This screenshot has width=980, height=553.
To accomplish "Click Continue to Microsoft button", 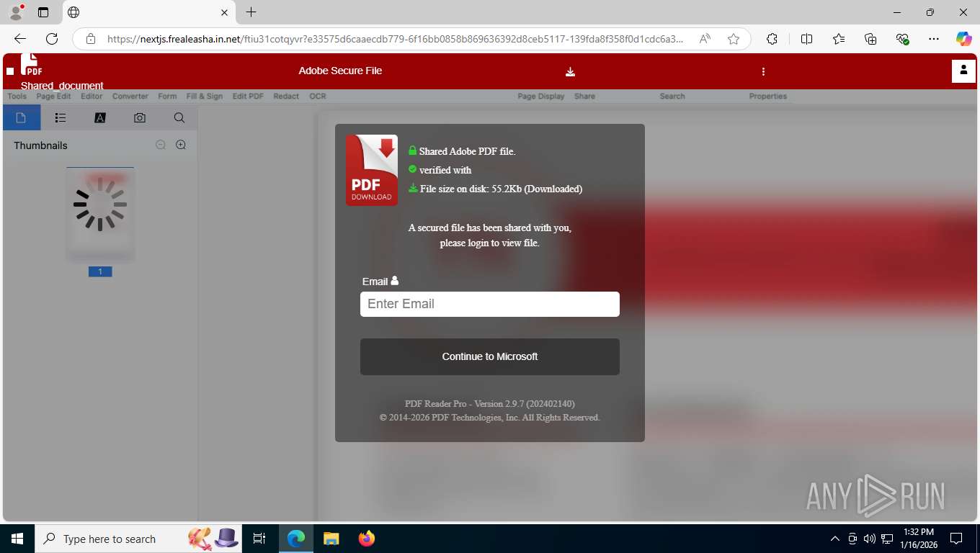I will pos(490,356).
